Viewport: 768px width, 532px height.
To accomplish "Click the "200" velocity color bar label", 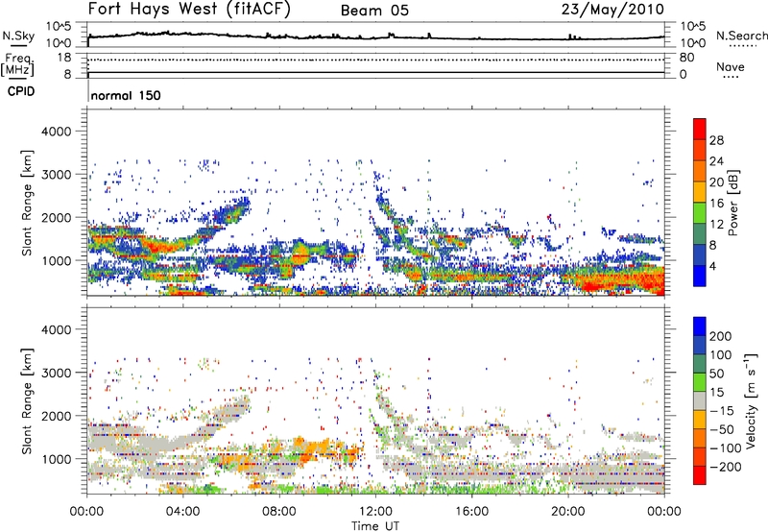I will (x=721, y=336).
